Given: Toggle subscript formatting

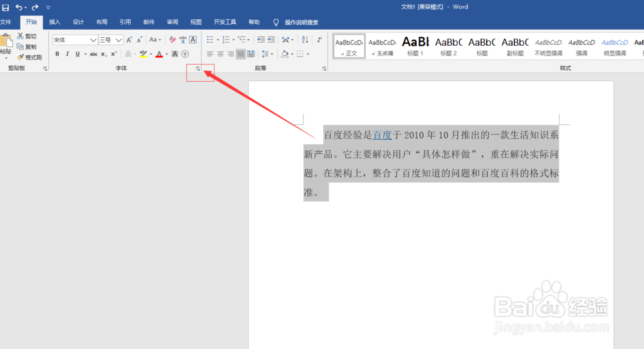Looking at the screenshot, I should (x=104, y=54).
